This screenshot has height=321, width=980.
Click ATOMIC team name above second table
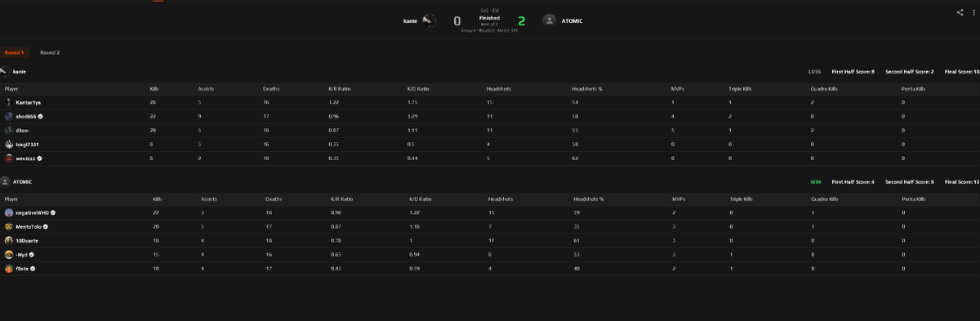pyautogui.click(x=22, y=181)
